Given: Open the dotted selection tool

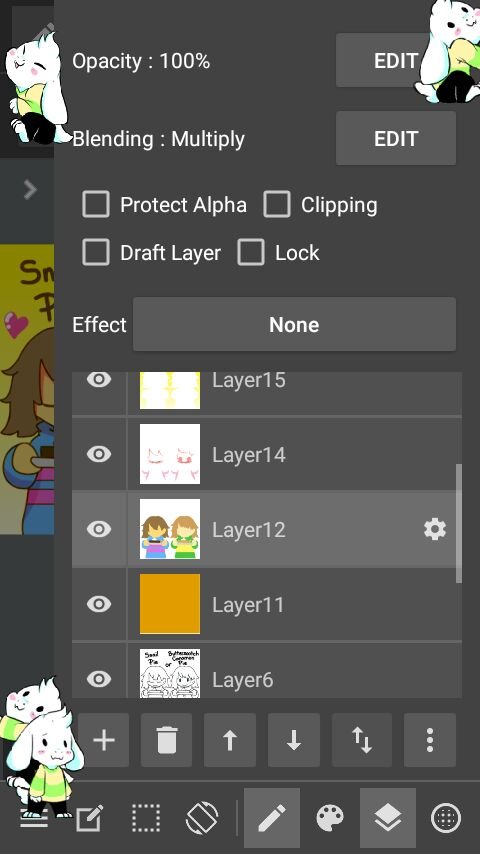Looking at the screenshot, I should click(x=146, y=818).
